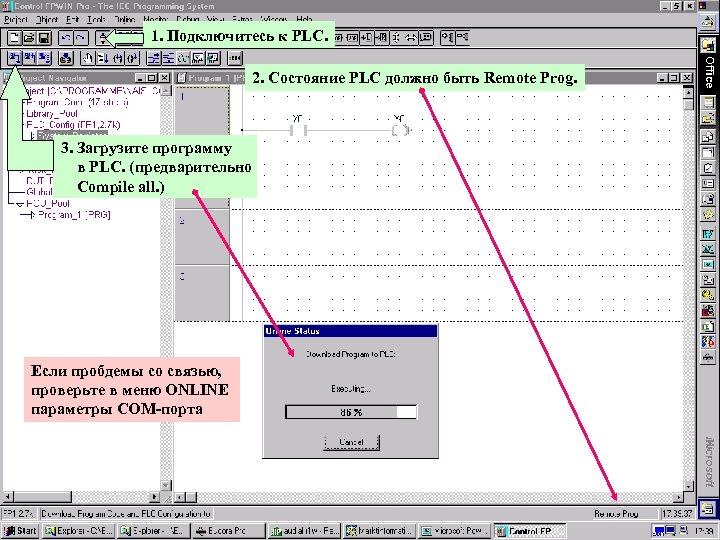Click the 'Executing...' status text
The width and height of the screenshot is (720, 540).
coord(351,389)
